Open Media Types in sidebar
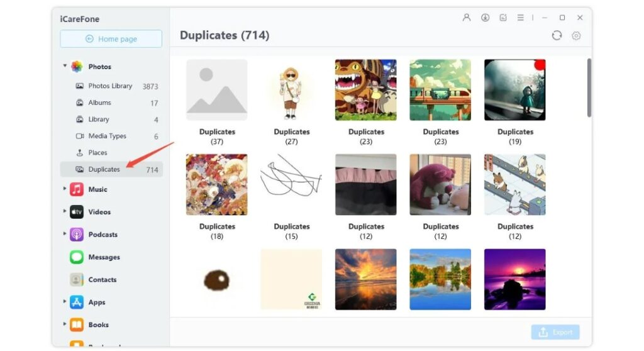644x351 pixels. click(x=111, y=136)
